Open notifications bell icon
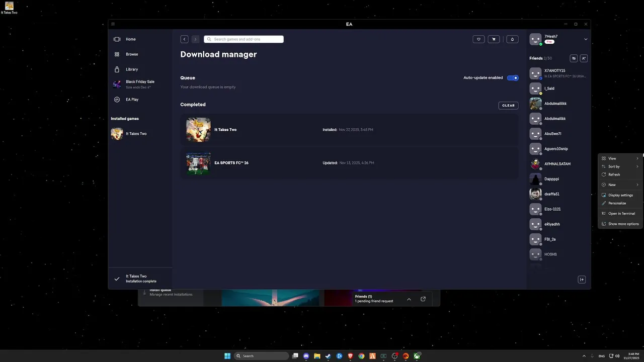The image size is (644, 362). point(512,39)
